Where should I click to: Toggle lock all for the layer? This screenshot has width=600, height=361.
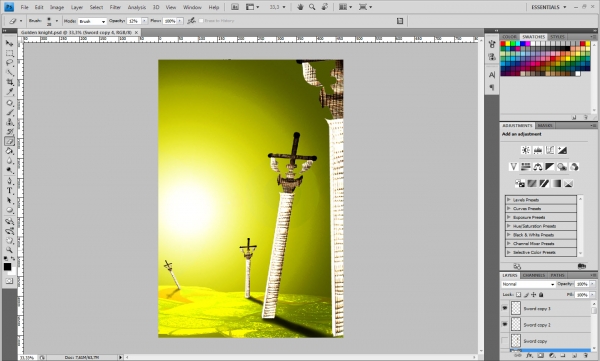click(541, 295)
